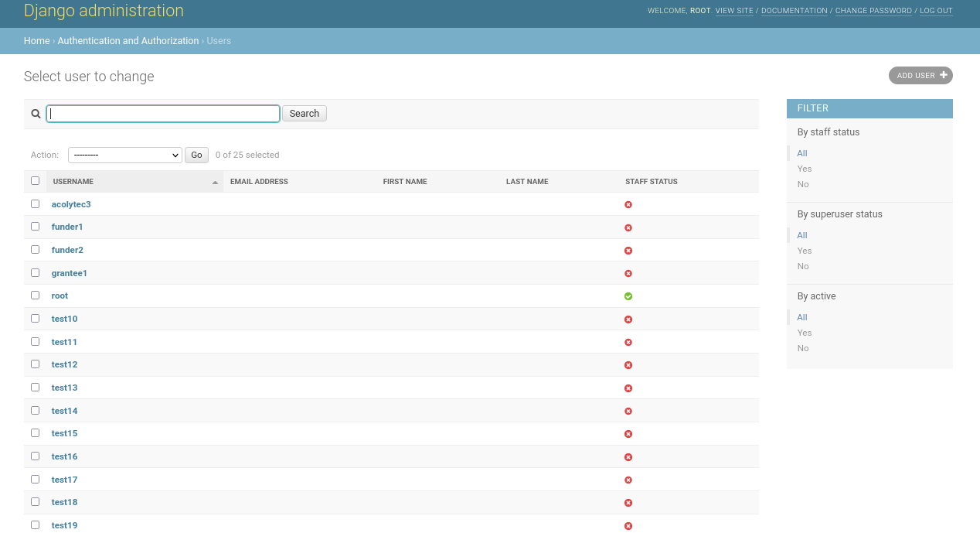Click the Go action button
This screenshot has width=980, height=533.
tap(196, 155)
